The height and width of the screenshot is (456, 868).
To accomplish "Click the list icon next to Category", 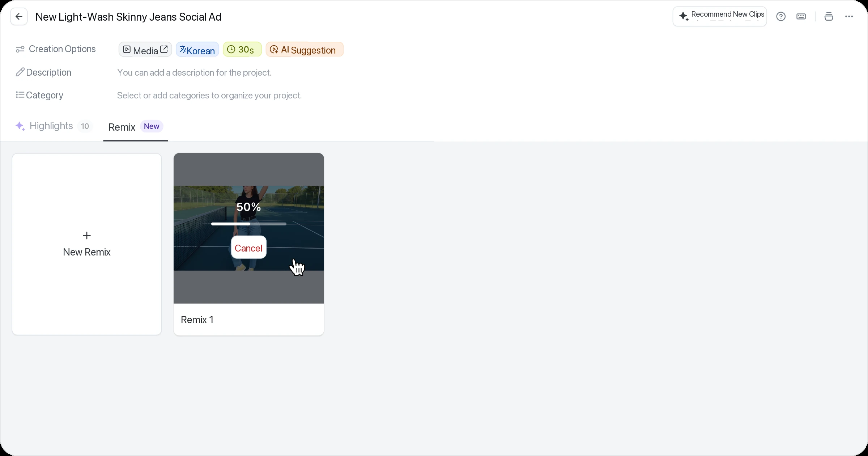I will click(20, 95).
